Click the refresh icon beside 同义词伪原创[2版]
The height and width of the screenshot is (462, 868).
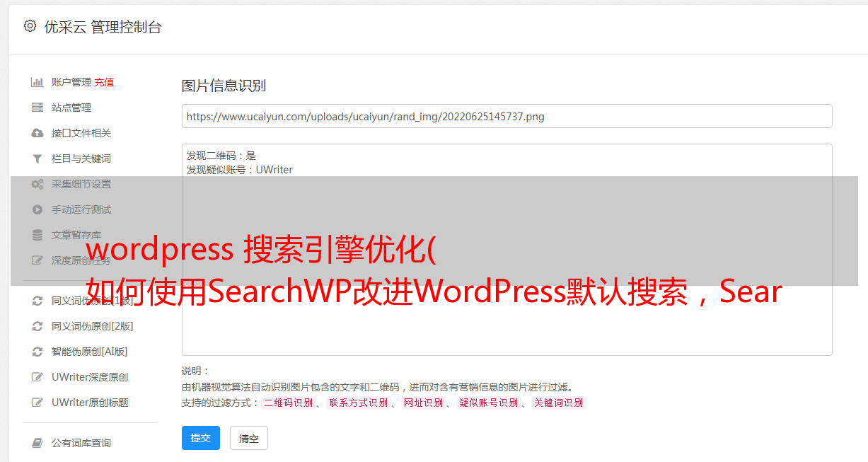37,326
